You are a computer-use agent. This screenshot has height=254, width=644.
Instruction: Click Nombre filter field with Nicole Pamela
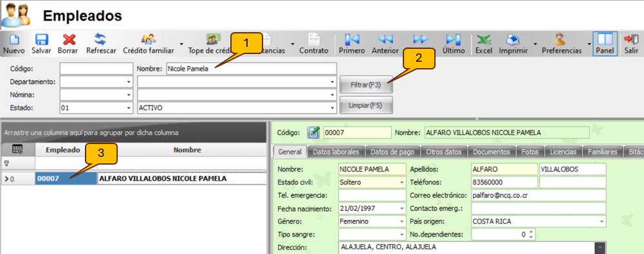pyautogui.click(x=251, y=69)
